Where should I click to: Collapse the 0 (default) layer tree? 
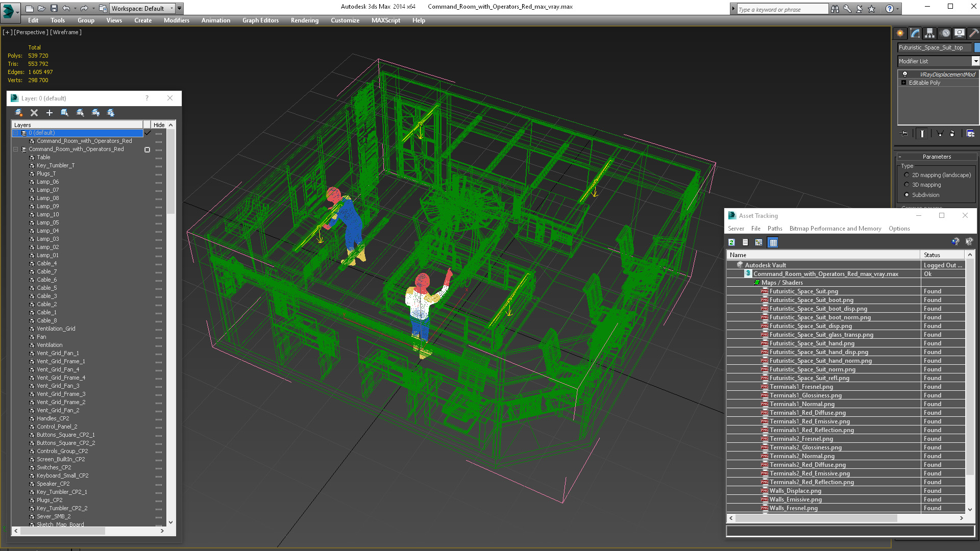[x=16, y=133]
